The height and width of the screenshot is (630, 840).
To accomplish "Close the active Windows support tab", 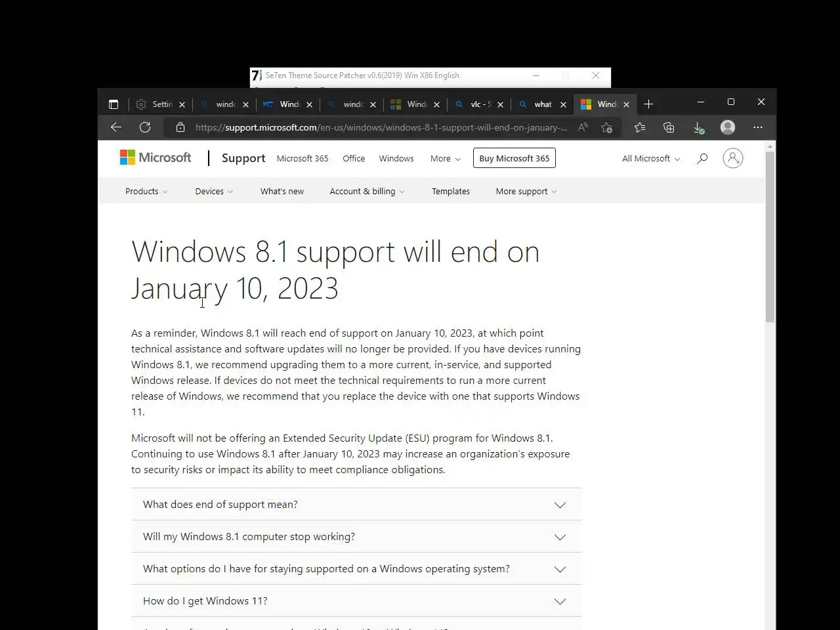I will (x=626, y=104).
